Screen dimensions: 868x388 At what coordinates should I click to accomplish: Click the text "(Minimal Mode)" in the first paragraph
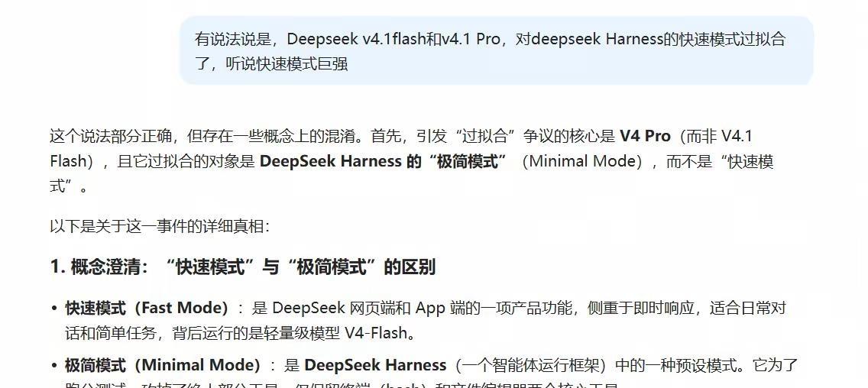[x=582, y=161]
